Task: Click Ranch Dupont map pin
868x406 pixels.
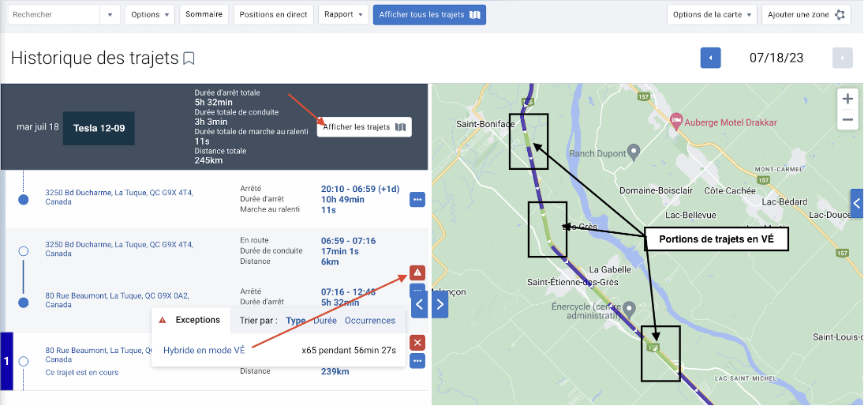Action: (x=634, y=151)
